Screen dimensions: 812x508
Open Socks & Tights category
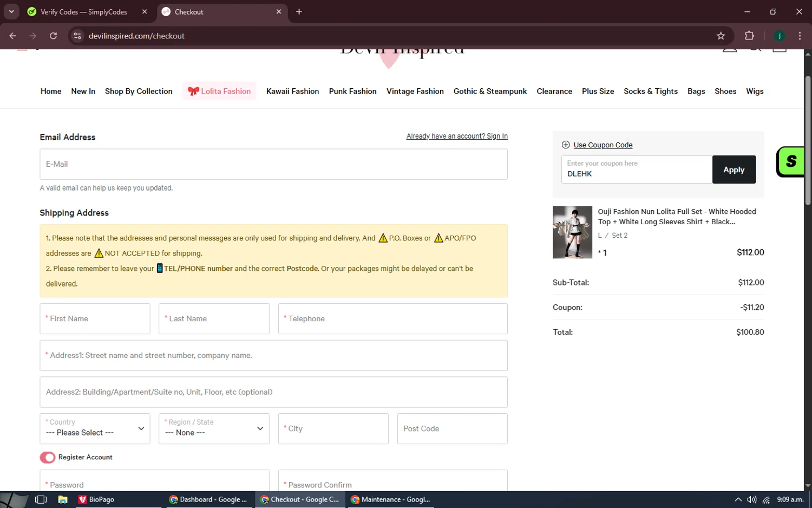pyautogui.click(x=651, y=91)
